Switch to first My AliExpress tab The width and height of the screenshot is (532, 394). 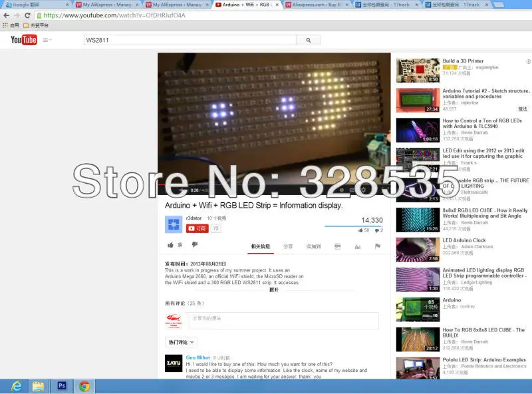click(x=107, y=5)
